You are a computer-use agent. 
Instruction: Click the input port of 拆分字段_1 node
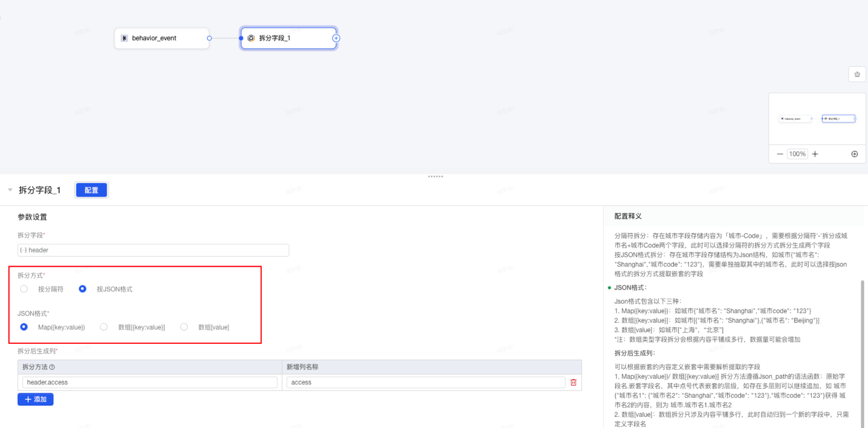(241, 38)
